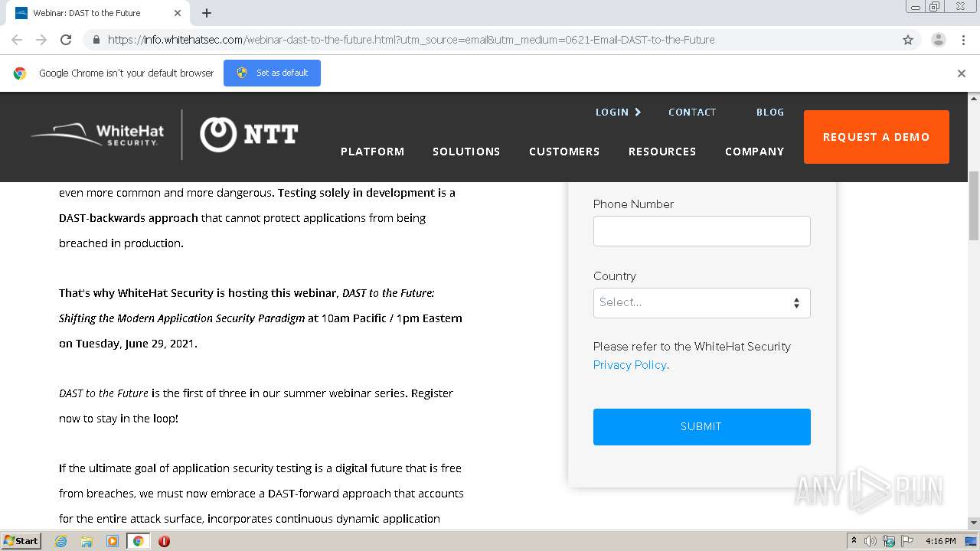Open the LOGIN link
Viewport: 980px width, 551px height.
click(618, 112)
